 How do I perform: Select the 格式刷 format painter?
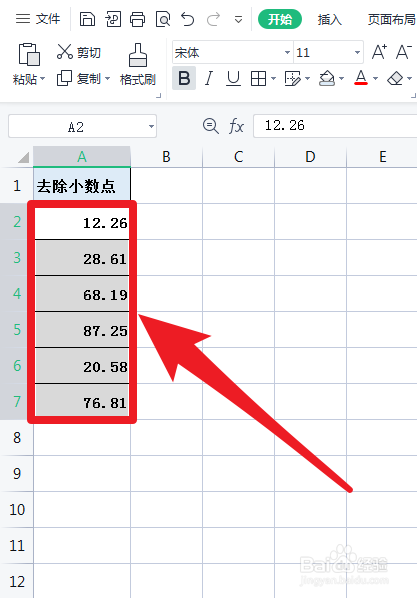[138, 64]
